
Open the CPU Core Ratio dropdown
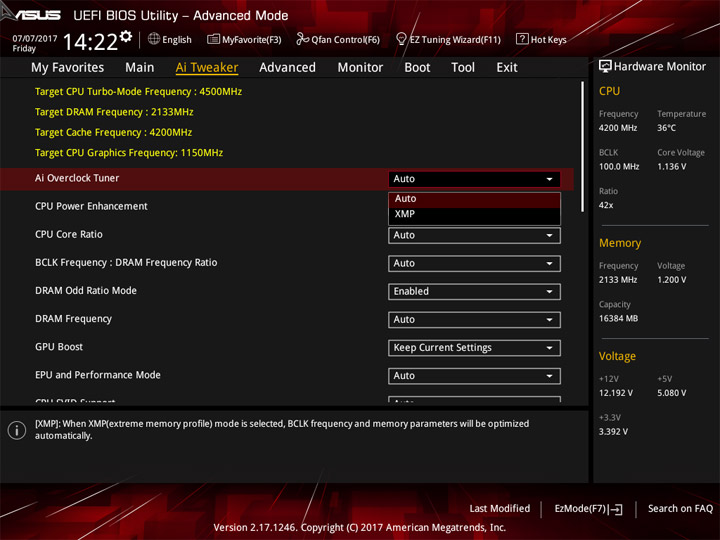(x=474, y=235)
